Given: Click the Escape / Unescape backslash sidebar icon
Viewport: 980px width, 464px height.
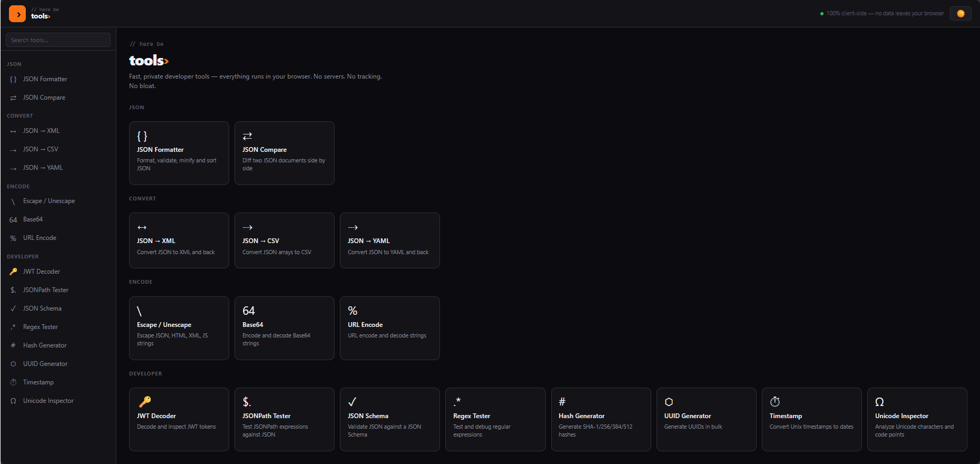Looking at the screenshot, I should tap(13, 201).
